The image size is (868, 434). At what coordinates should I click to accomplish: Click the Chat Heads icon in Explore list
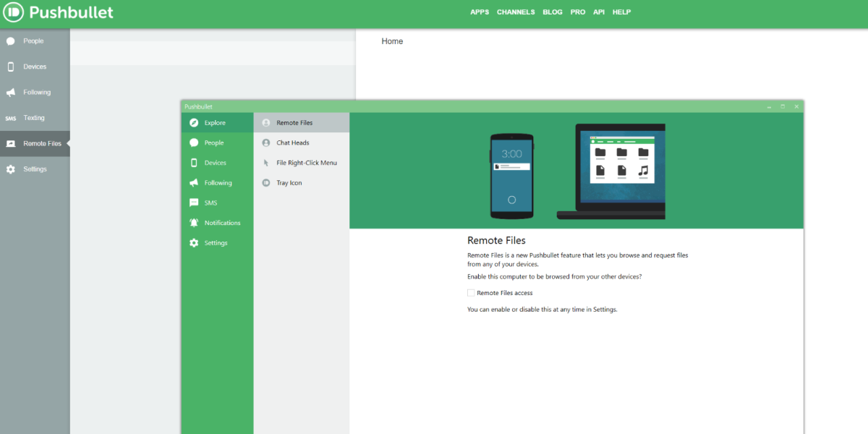266,142
